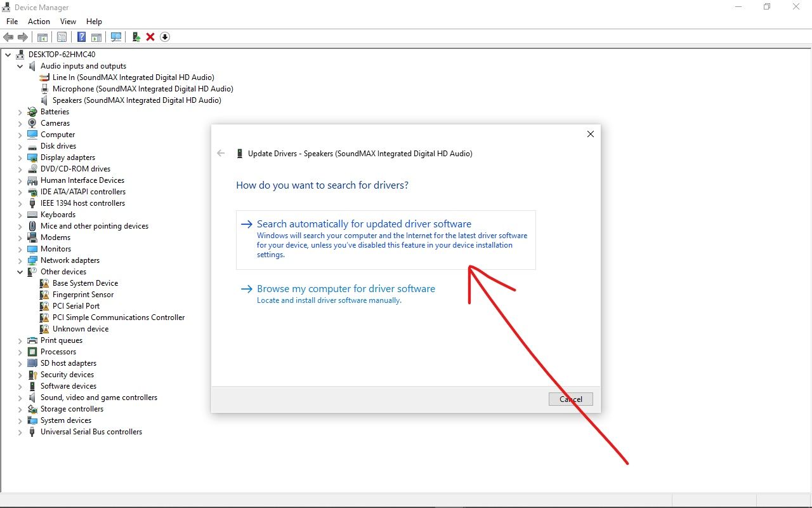Click the red X Uninstall device icon
The image size is (812, 508).
(x=150, y=37)
